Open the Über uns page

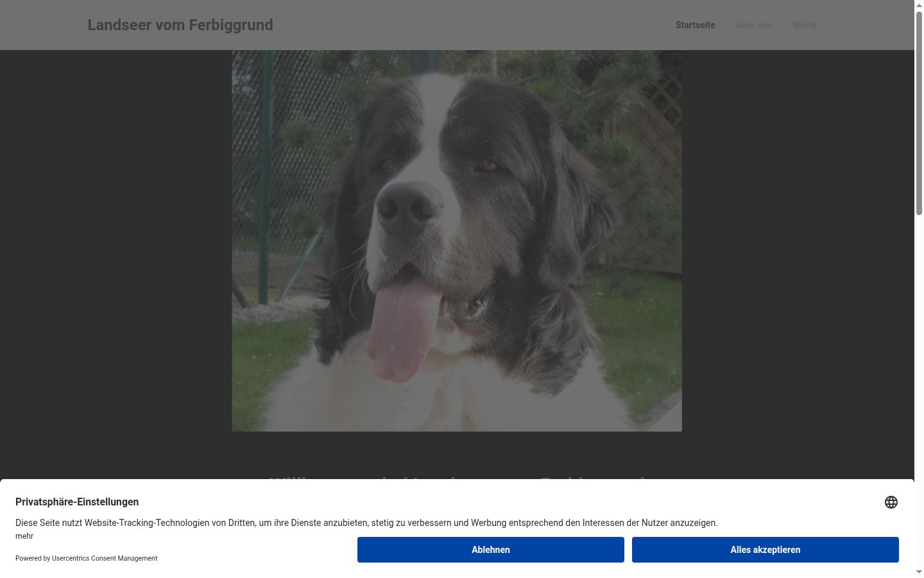coord(753,25)
